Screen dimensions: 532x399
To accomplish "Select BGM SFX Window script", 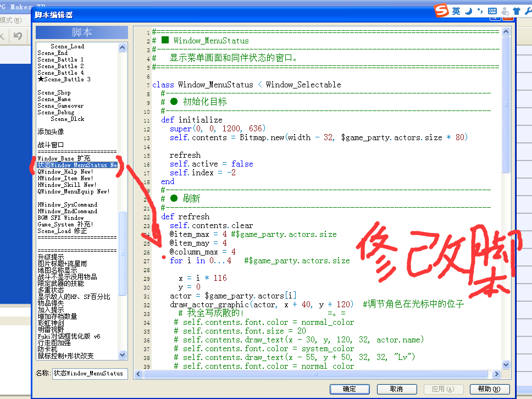I will tap(60, 218).
